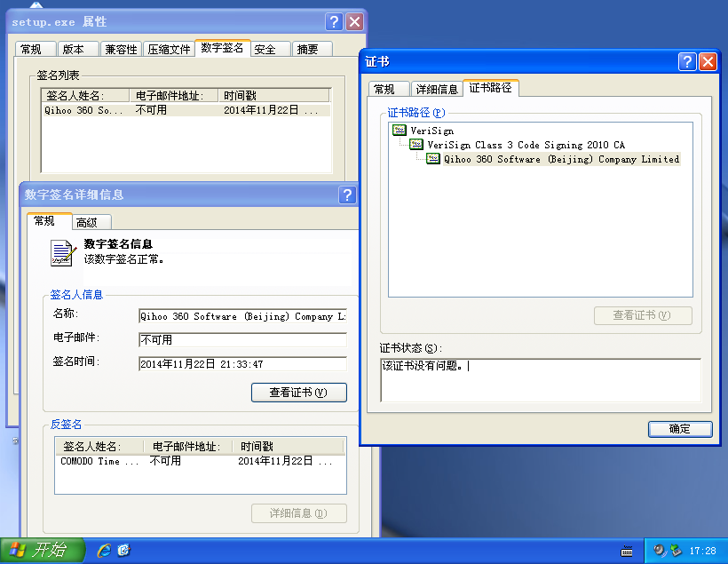Click the speaker-like tray icon beside clock
This screenshot has height=564, width=728.
(660, 551)
